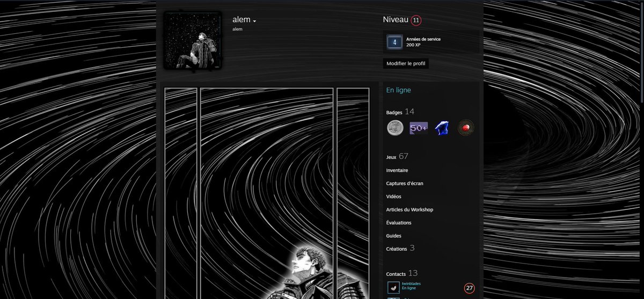Open twinblades friend profile name
Viewport: 644px width, 299px height.
(x=412, y=283)
